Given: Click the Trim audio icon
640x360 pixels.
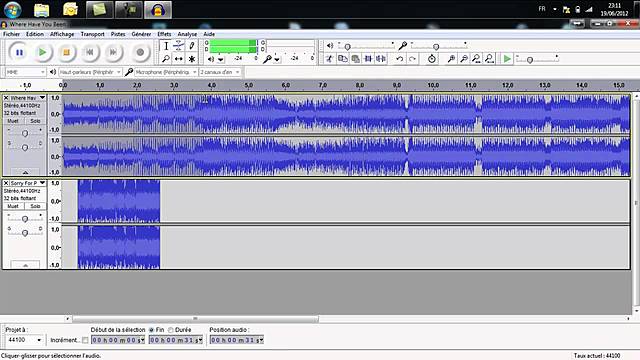Looking at the screenshot, I should [x=368, y=59].
